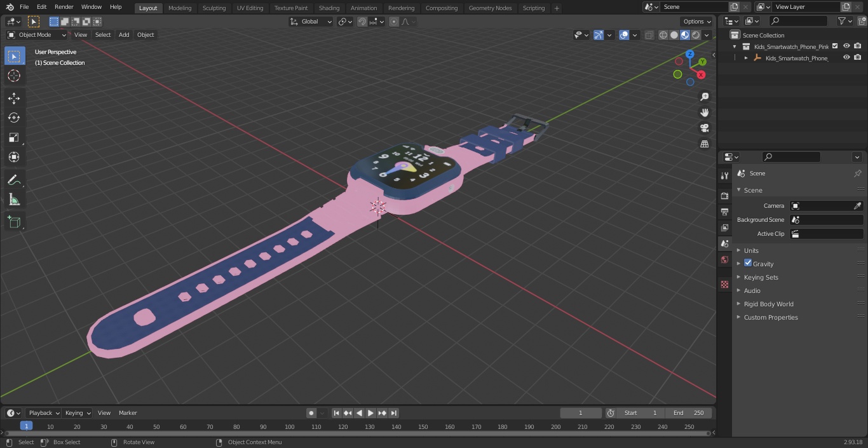The width and height of the screenshot is (868, 448).
Task: Select the Measure tool
Action: 14,200
